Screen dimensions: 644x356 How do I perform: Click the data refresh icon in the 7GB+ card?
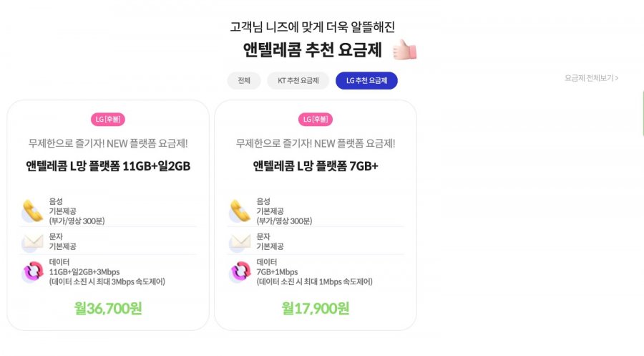point(240,271)
